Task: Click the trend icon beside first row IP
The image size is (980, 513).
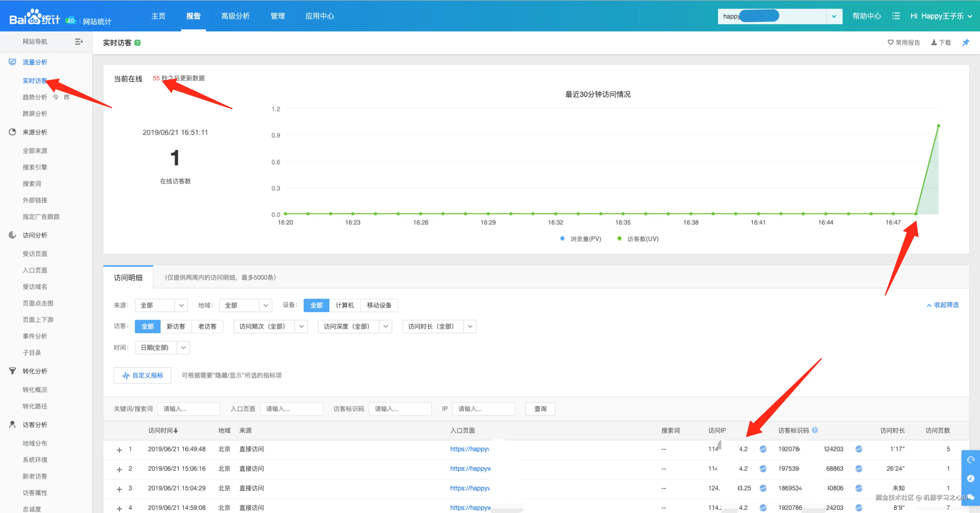Action: point(763,449)
